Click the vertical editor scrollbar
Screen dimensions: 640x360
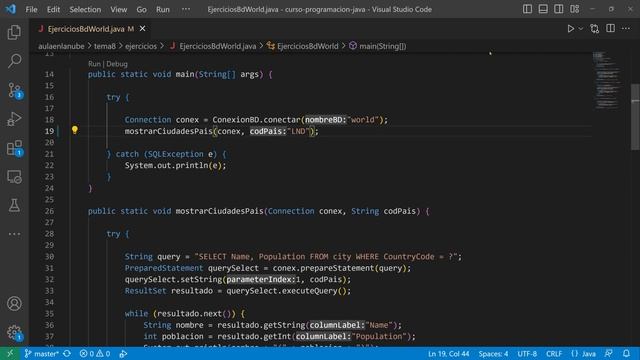pyautogui.click(x=635, y=117)
